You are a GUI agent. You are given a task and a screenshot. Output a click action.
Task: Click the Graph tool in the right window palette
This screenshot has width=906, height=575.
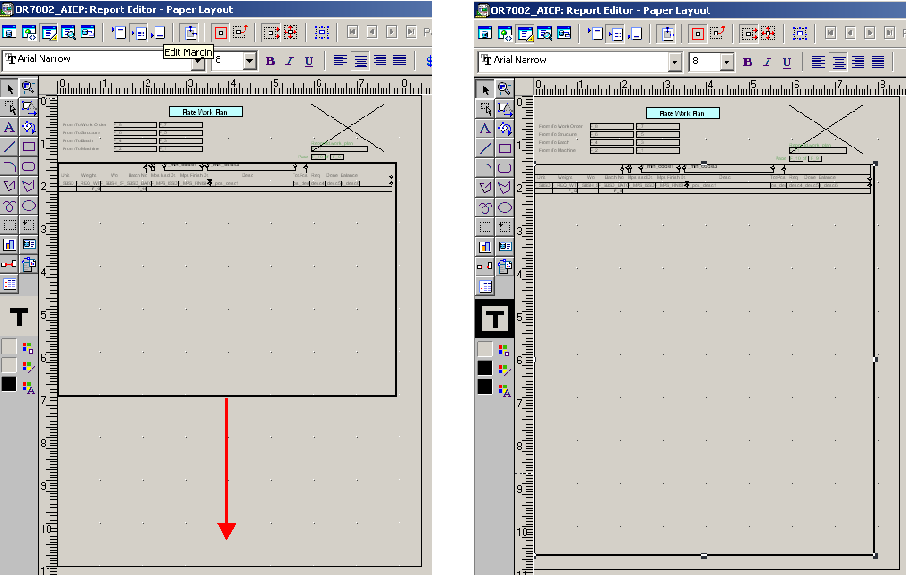coord(485,246)
